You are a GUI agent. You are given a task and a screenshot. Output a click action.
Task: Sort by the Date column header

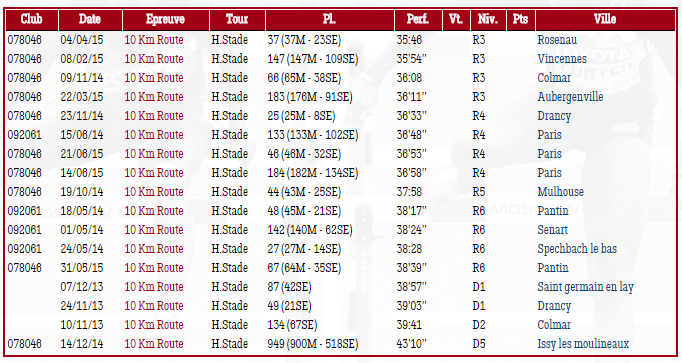(90, 20)
